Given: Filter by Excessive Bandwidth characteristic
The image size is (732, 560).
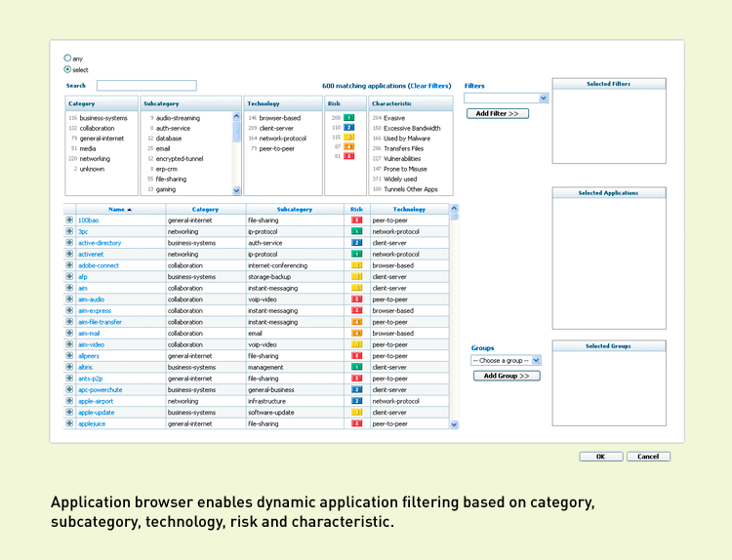Looking at the screenshot, I should [x=412, y=129].
